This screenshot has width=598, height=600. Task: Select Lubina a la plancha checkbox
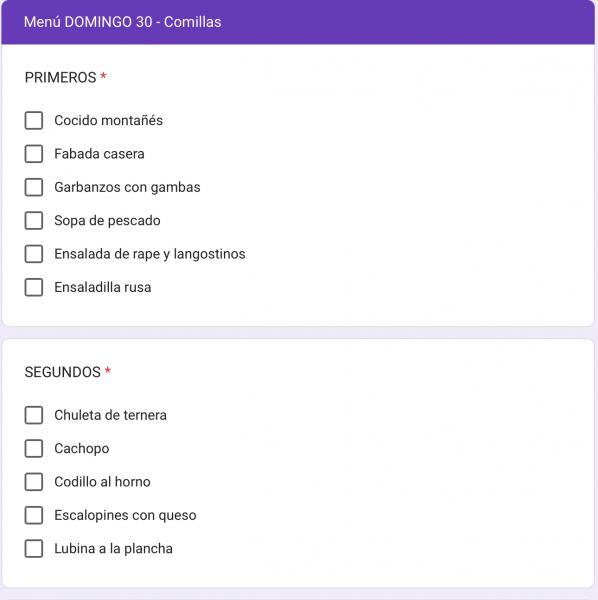pyautogui.click(x=34, y=549)
